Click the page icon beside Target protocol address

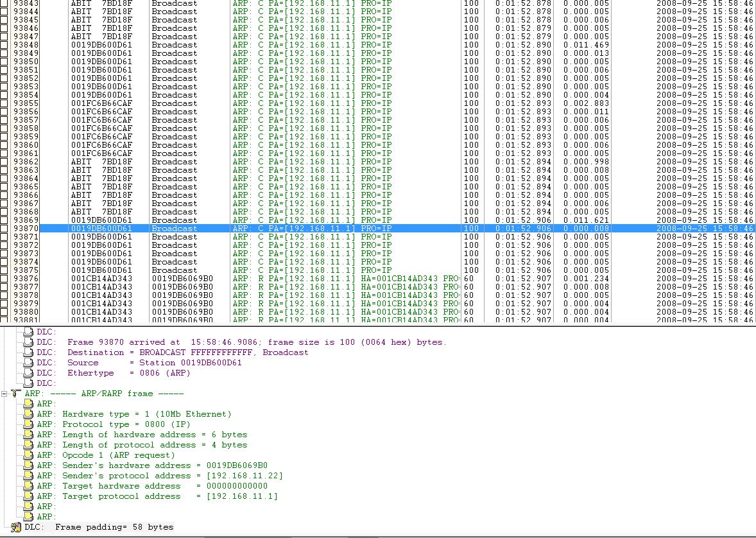point(28,496)
